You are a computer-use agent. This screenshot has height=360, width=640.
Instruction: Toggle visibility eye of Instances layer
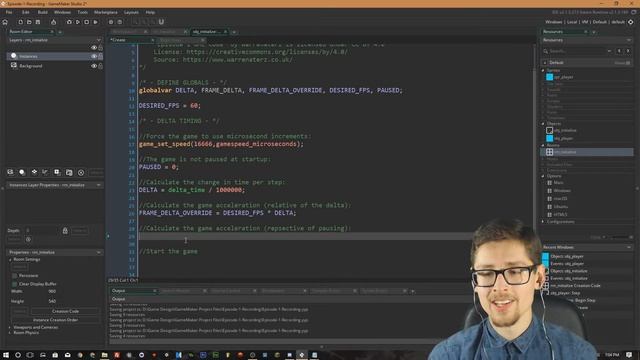tap(94, 56)
